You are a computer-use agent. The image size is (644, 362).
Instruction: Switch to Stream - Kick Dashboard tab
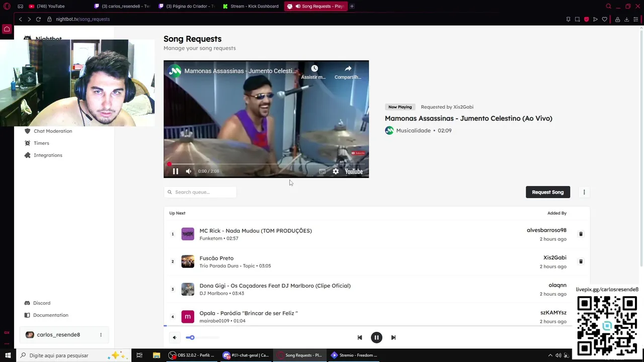(251, 6)
